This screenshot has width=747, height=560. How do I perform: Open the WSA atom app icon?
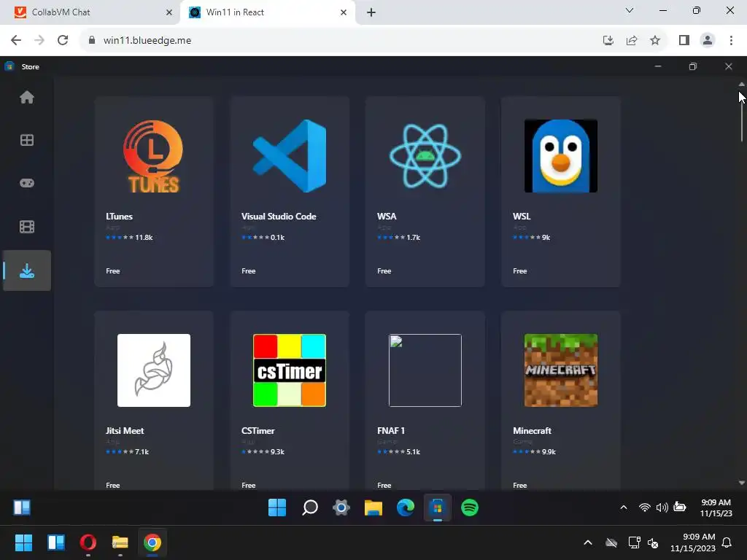[425, 156]
